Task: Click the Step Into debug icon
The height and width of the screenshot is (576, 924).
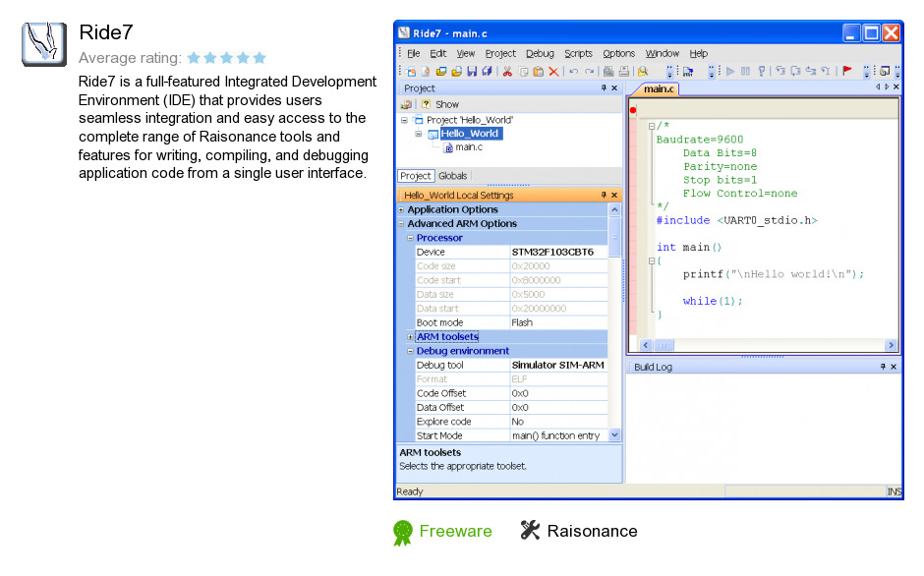Action: 780,72
